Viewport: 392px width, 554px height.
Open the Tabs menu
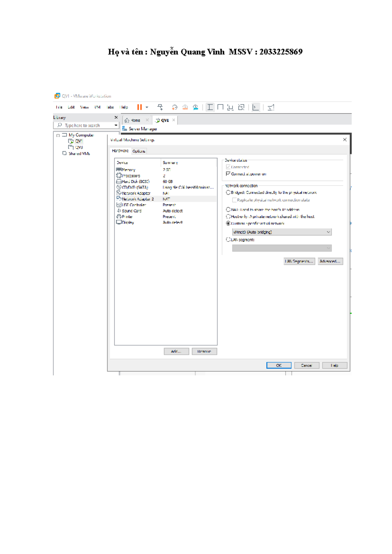[110, 107]
